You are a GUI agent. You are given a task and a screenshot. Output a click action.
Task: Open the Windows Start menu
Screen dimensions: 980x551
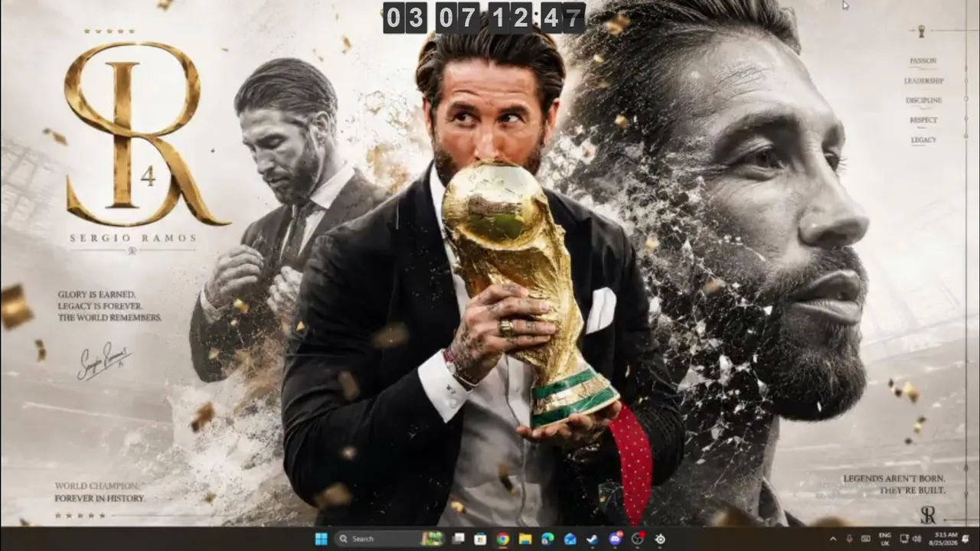[322, 539]
